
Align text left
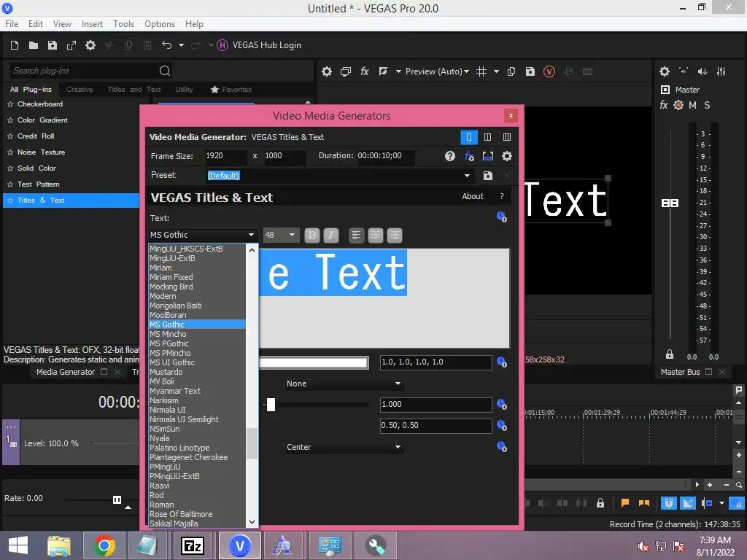pos(356,236)
